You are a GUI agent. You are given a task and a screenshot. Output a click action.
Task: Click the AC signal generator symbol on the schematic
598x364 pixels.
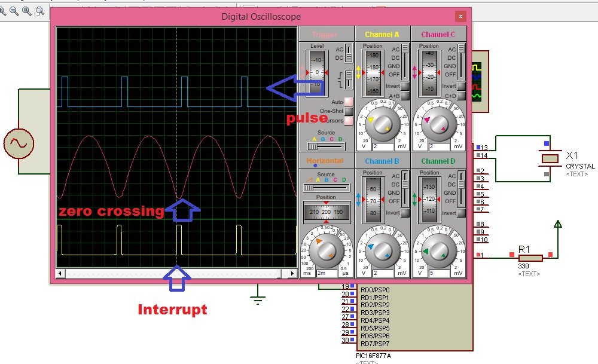click(18, 144)
